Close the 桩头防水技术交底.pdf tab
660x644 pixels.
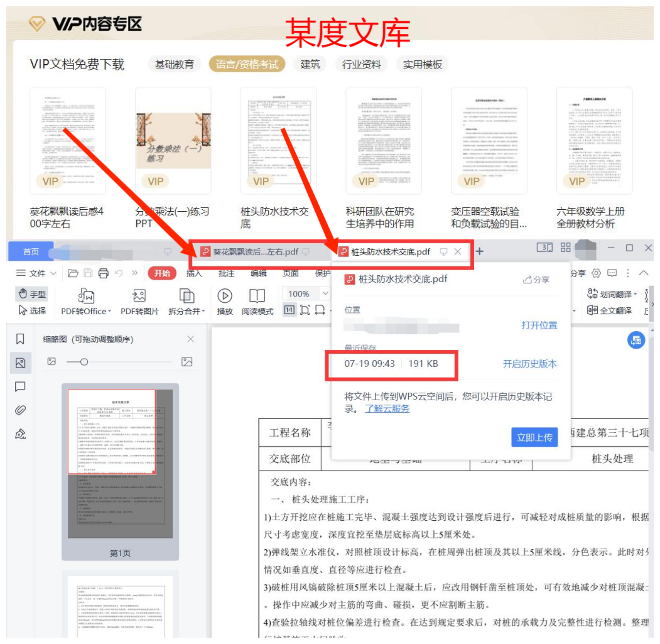point(458,251)
